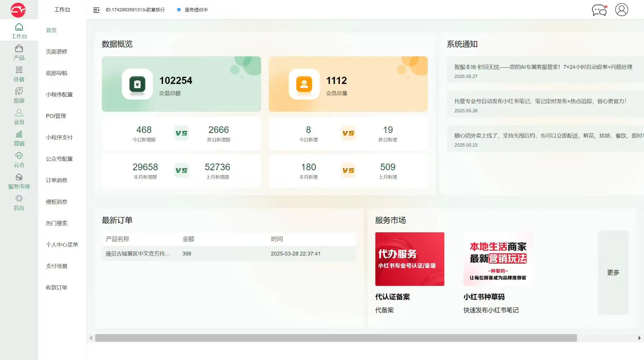Select the 代办服务 promotional banner
This screenshot has width=644, height=360.
click(409, 259)
